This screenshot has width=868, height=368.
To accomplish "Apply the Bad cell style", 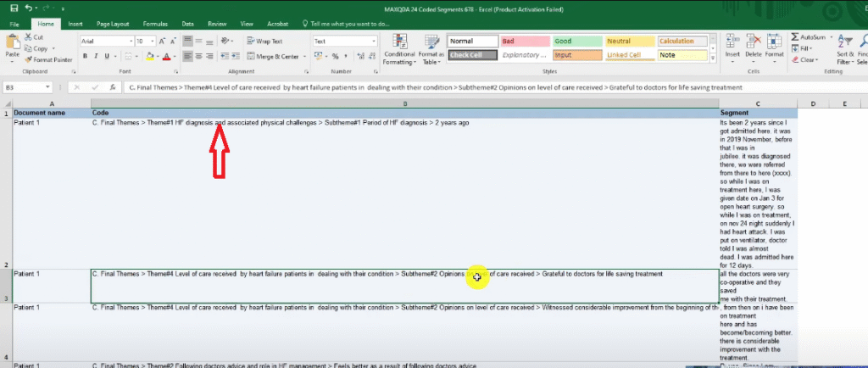I will tap(526, 41).
